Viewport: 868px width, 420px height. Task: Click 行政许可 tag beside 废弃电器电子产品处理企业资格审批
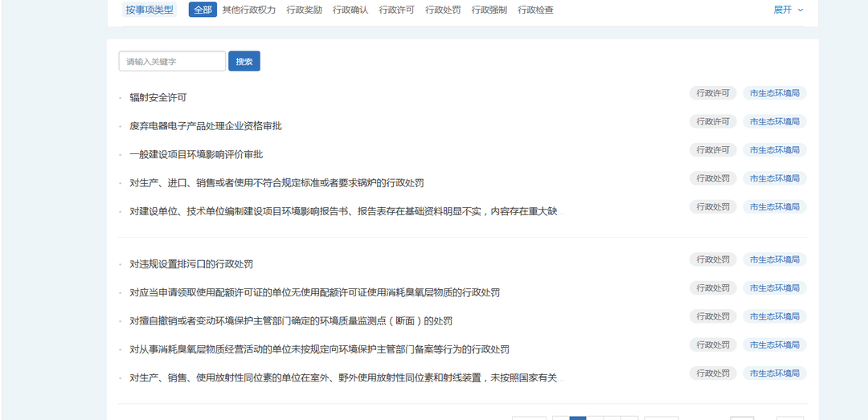click(713, 121)
